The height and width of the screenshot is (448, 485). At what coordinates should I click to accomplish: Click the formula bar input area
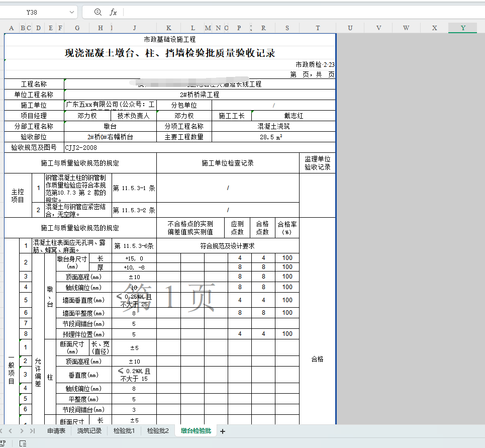point(302,12)
